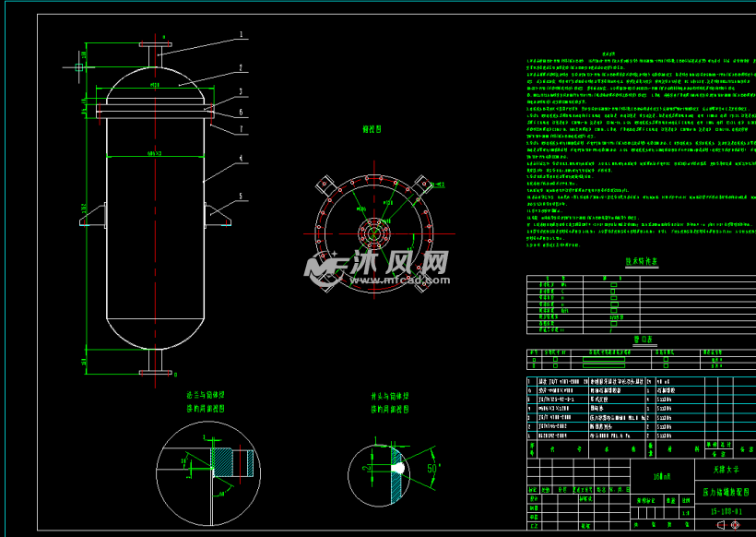Select the 50° angle dimension
The height and width of the screenshot is (537, 756).
tap(434, 468)
